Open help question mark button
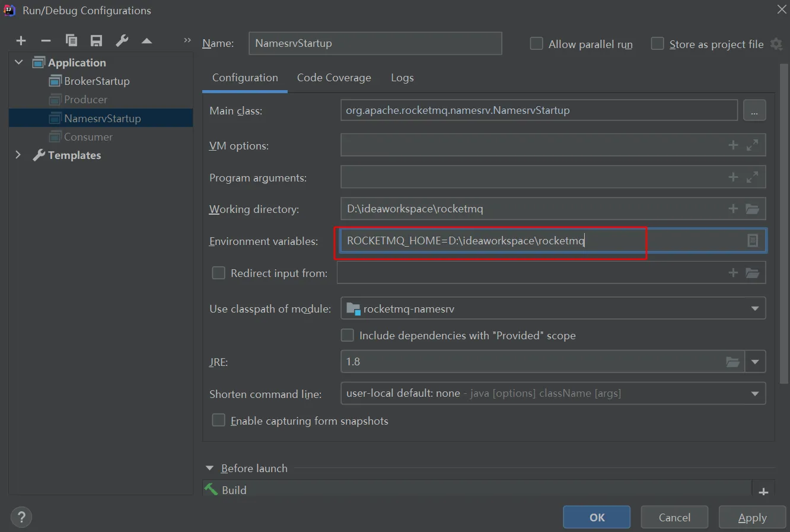790x532 pixels. (21, 517)
